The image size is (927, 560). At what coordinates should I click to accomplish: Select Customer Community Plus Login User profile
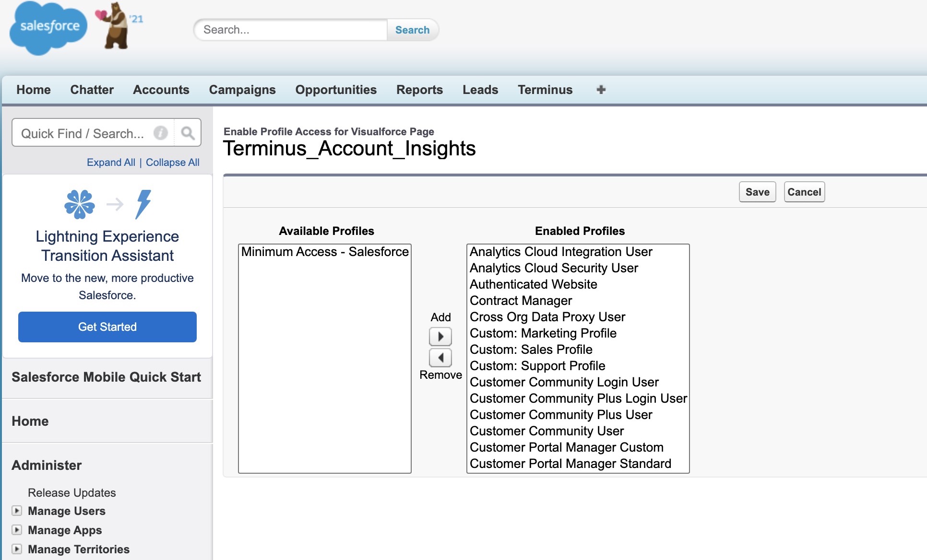click(x=578, y=398)
